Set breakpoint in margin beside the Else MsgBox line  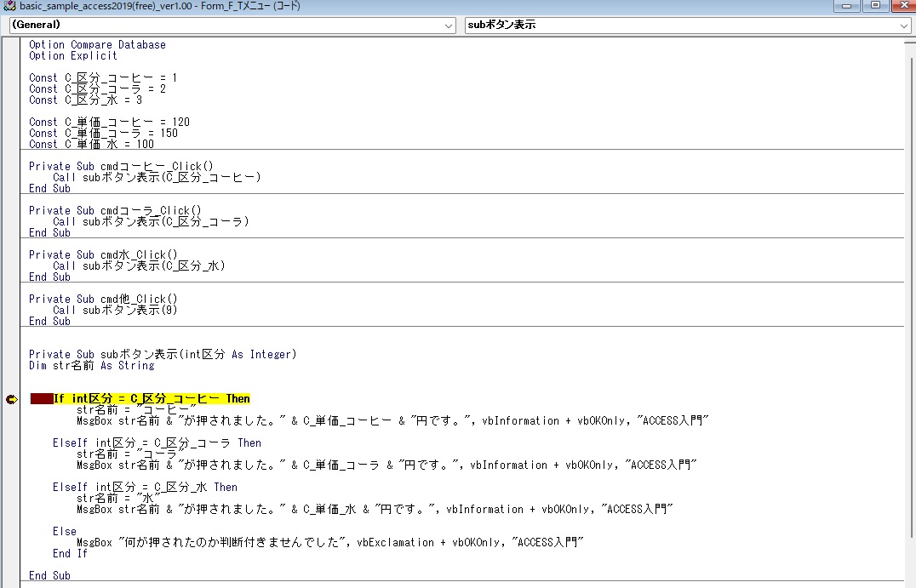pyautogui.click(x=11, y=543)
